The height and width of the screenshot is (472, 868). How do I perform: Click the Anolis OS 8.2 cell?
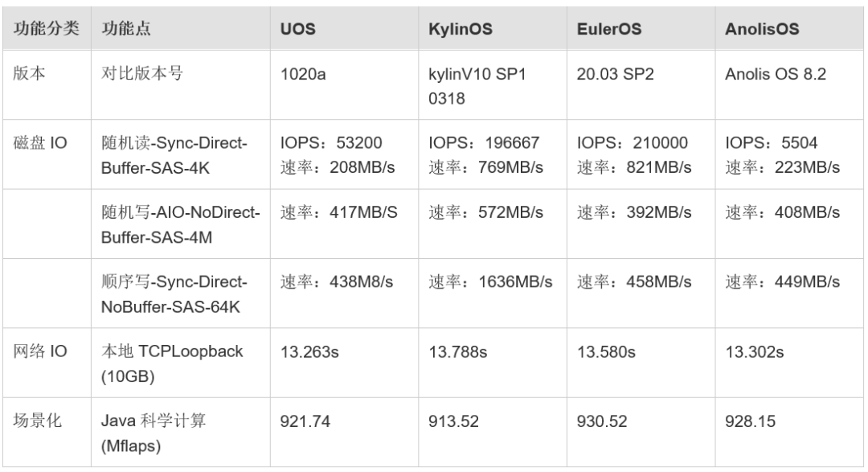coord(789,84)
